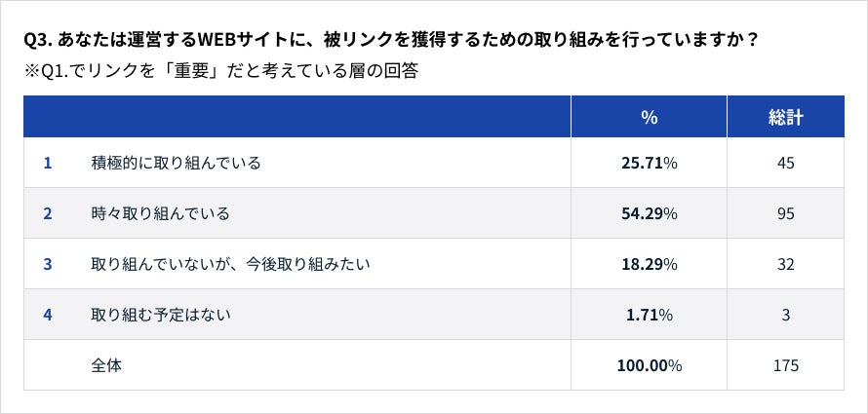The height and width of the screenshot is (414, 868).
Task: Click the total count 32 cell
Action: [x=785, y=264]
